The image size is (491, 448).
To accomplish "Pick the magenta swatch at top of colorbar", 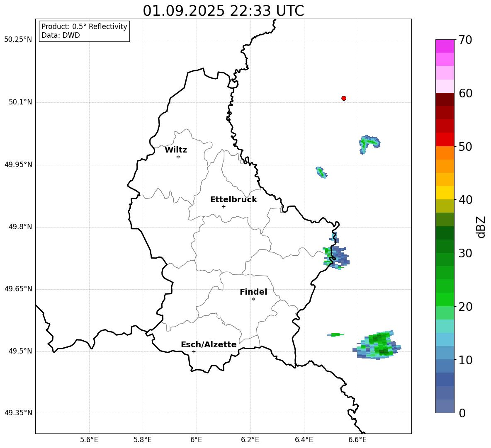I will 445,46.
